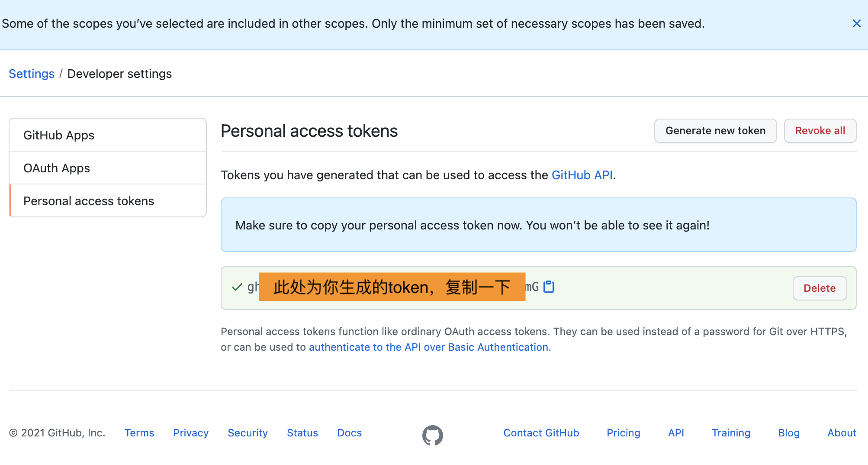The image size is (868, 465).
Task: Open Pricing footer link
Action: [x=623, y=433]
